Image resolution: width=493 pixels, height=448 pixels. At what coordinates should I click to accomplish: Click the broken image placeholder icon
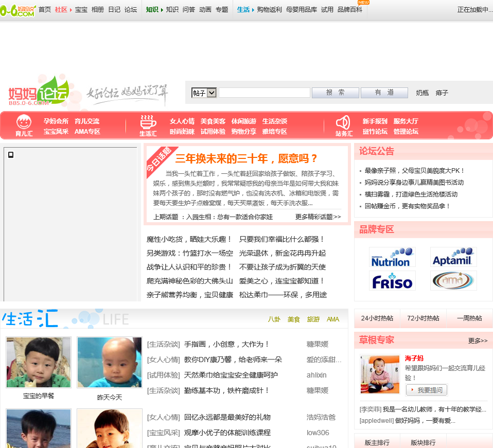tap(11, 155)
